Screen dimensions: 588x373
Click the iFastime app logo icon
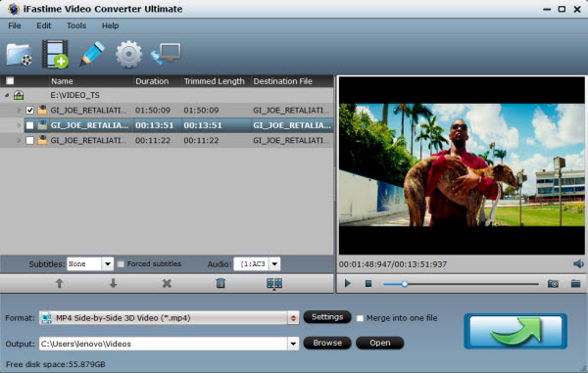[x=13, y=9]
